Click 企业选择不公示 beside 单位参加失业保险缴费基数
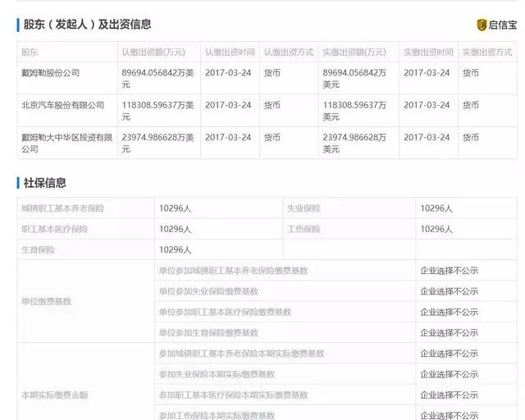Viewport: 525px width, 420px height. (449, 291)
